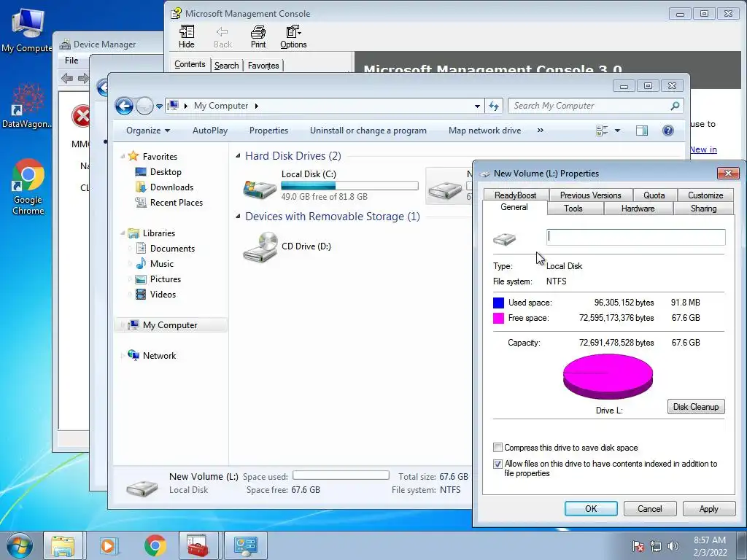Open the Google Chrome desktop shortcut
The width and height of the screenshot is (747, 560).
click(28, 187)
